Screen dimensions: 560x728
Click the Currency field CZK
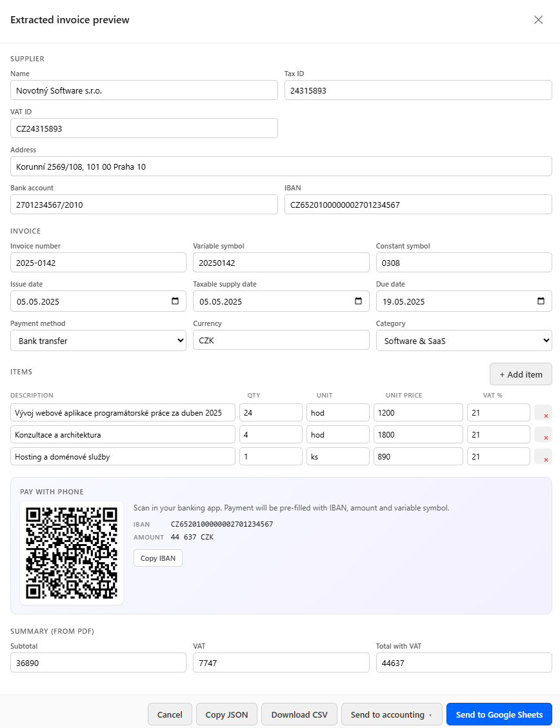click(x=281, y=340)
